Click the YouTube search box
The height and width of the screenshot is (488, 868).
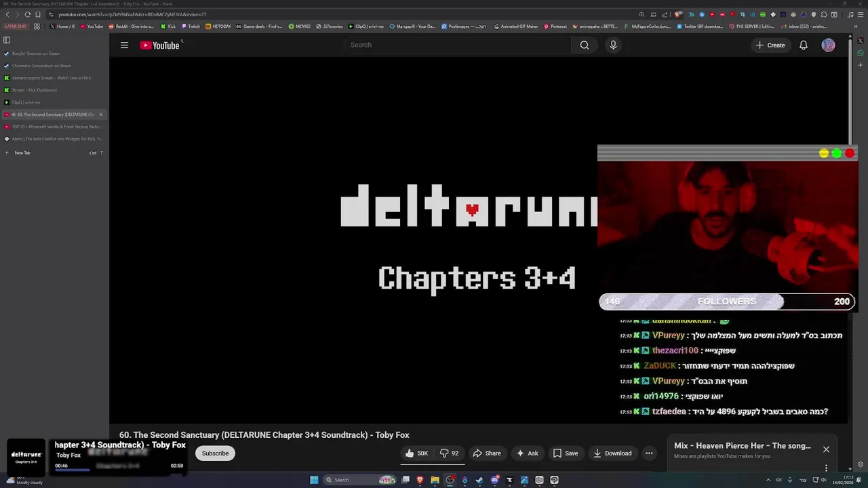(x=458, y=45)
